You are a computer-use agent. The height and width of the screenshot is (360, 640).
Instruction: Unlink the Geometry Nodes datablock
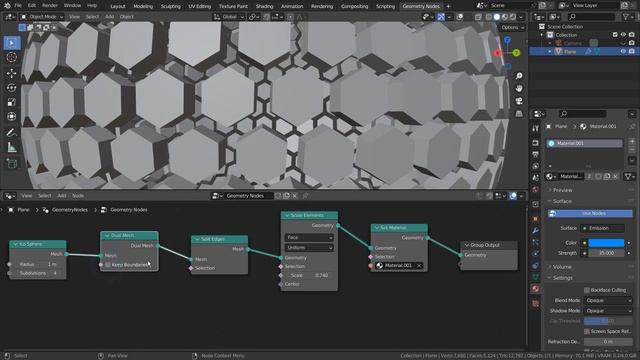pyautogui.click(x=295, y=196)
